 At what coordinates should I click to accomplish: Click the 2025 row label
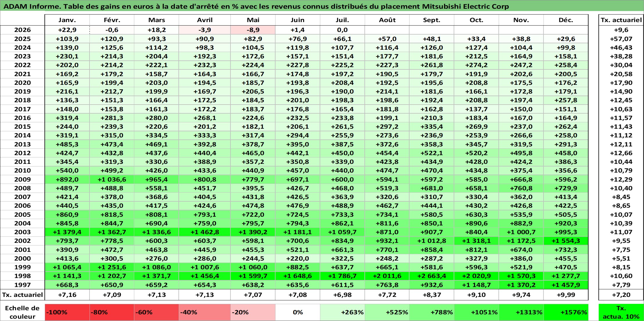22,39
